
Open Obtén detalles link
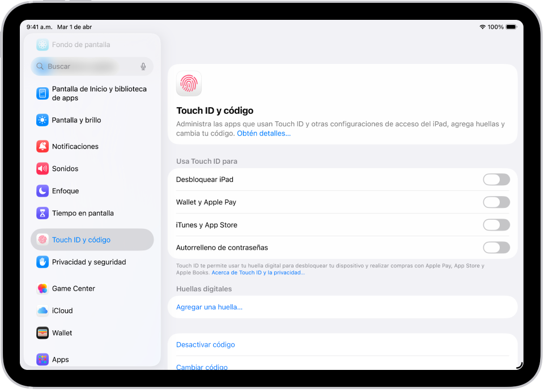[x=263, y=133]
